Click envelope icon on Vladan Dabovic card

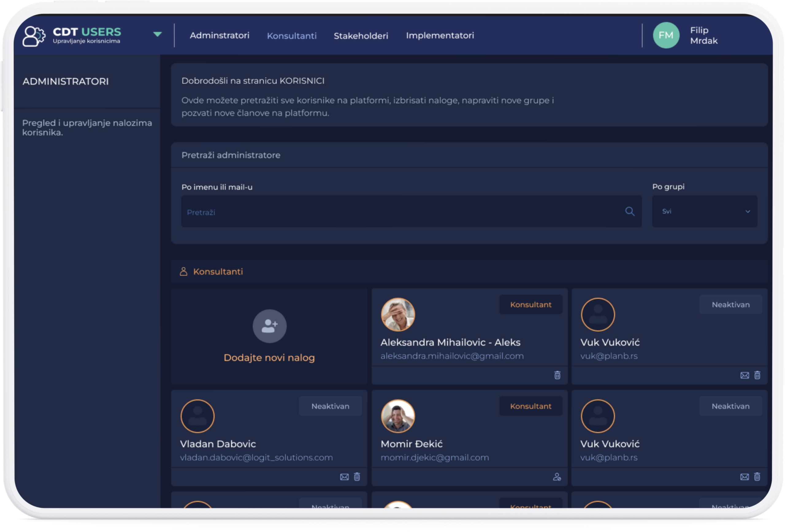344,477
